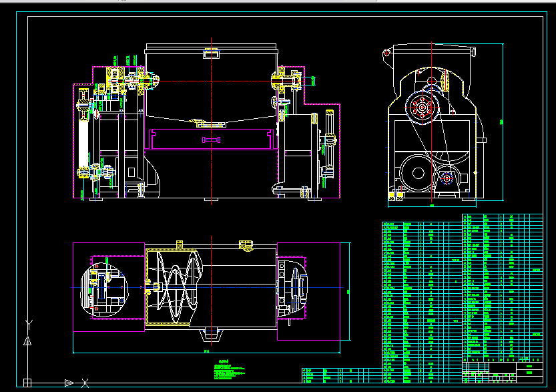Select the spiral ribbon agitator in top view
Image resolution: width=556 pixels, height=392 pixels.
[176, 286]
